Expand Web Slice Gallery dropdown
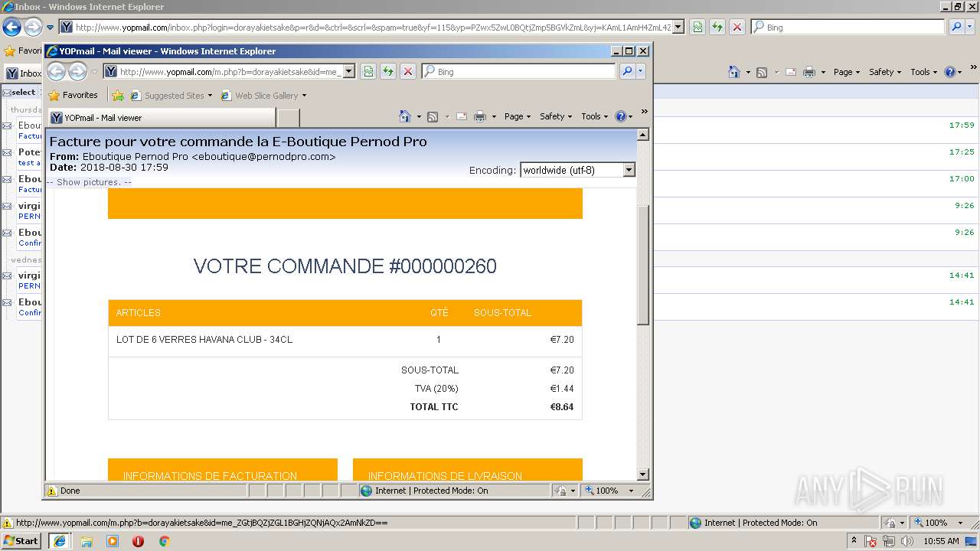 304,96
